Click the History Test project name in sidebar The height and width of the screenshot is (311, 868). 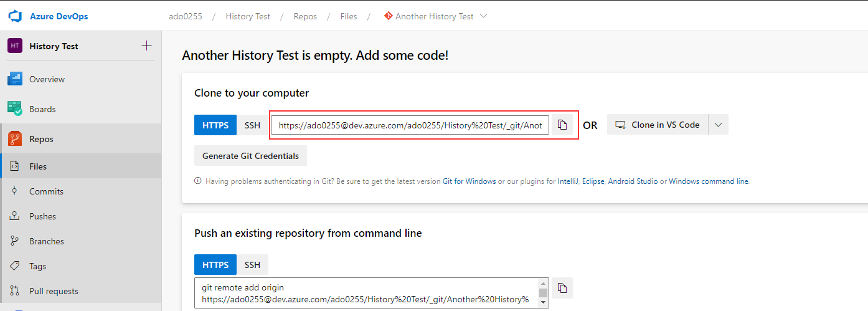(54, 46)
